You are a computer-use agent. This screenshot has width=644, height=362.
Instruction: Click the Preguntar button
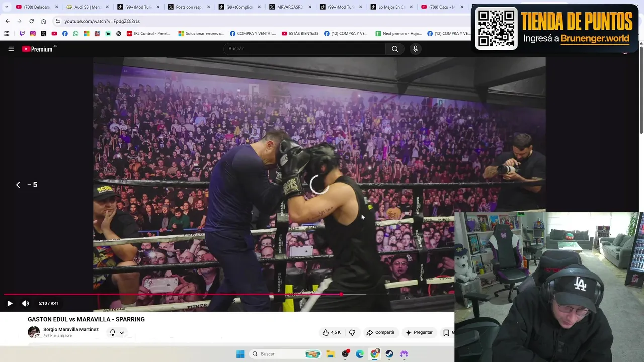tap(419, 332)
